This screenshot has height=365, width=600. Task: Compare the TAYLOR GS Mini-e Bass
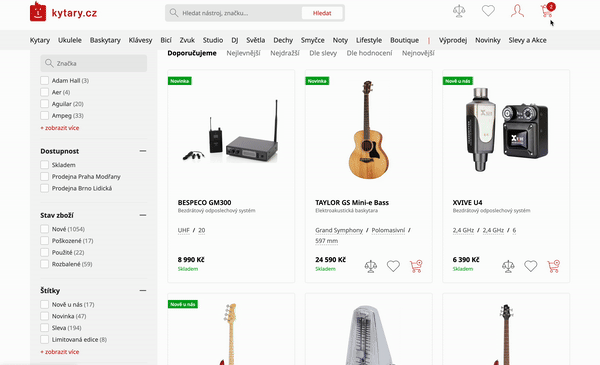(x=370, y=266)
